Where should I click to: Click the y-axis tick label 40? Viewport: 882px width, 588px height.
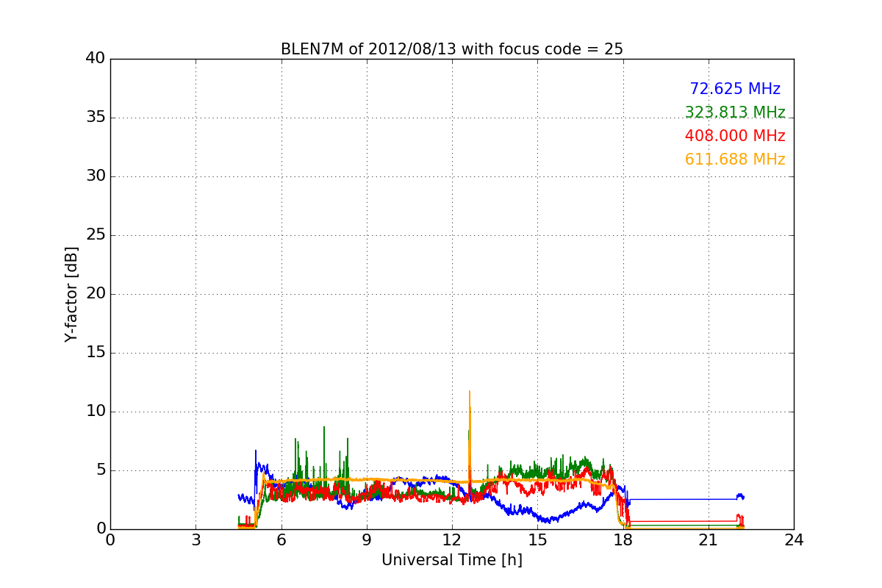(95, 59)
